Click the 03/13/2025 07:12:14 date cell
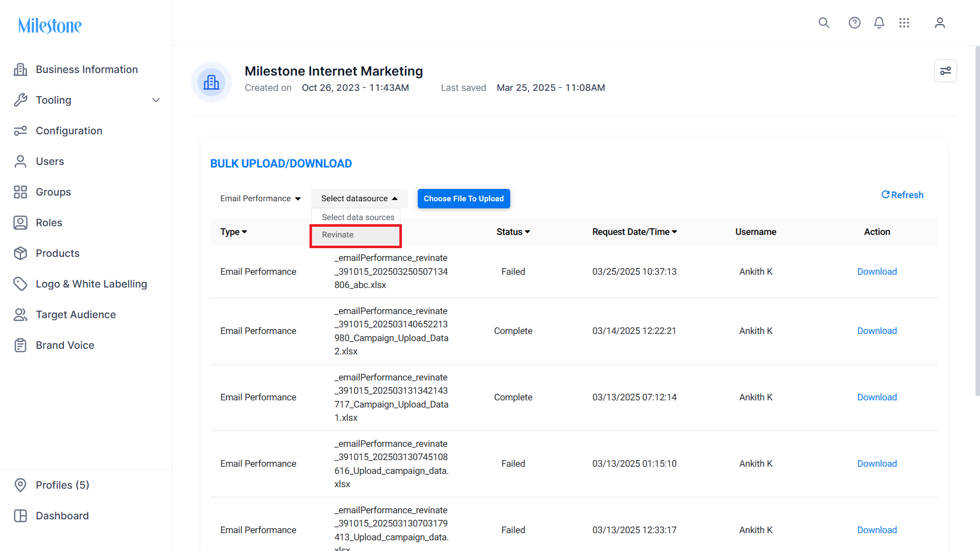This screenshot has height=551, width=980. (x=634, y=397)
